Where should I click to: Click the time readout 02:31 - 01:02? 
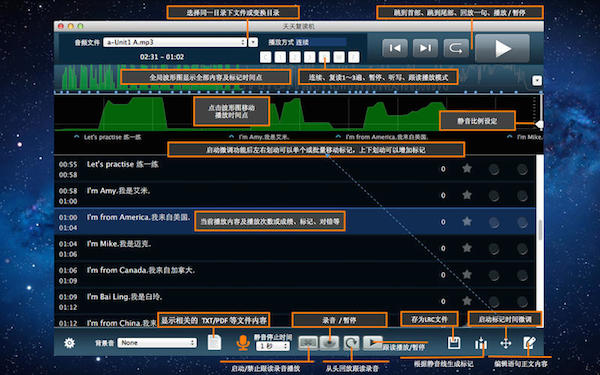click(162, 57)
